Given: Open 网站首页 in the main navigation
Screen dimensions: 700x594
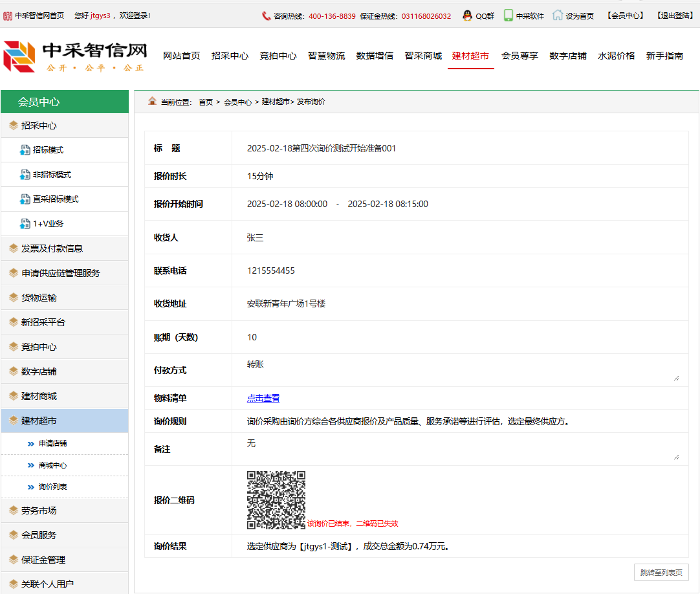Looking at the screenshot, I should pyautogui.click(x=181, y=56).
